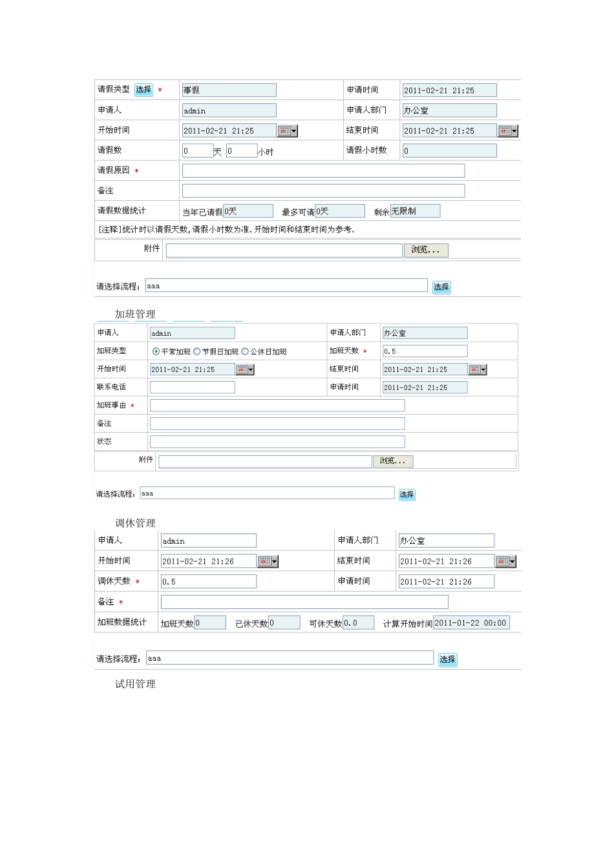This screenshot has width=614, height=868.
Task: Open calendar picker for overtime 开始时间
Action: click(245, 369)
